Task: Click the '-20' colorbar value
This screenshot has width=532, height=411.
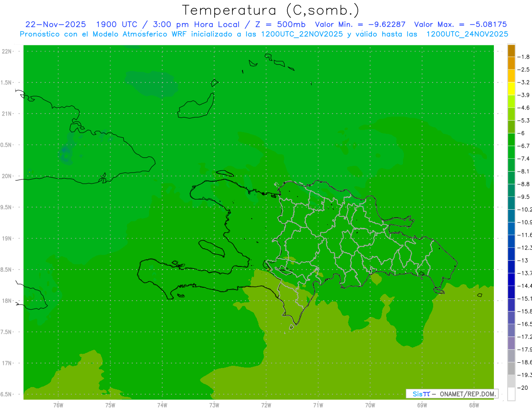Action: click(524, 388)
